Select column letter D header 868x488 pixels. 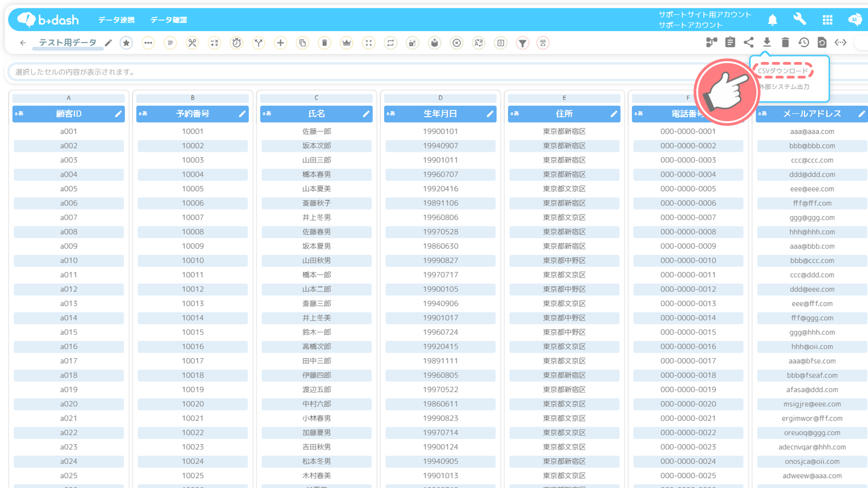pyautogui.click(x=440, y=98)
